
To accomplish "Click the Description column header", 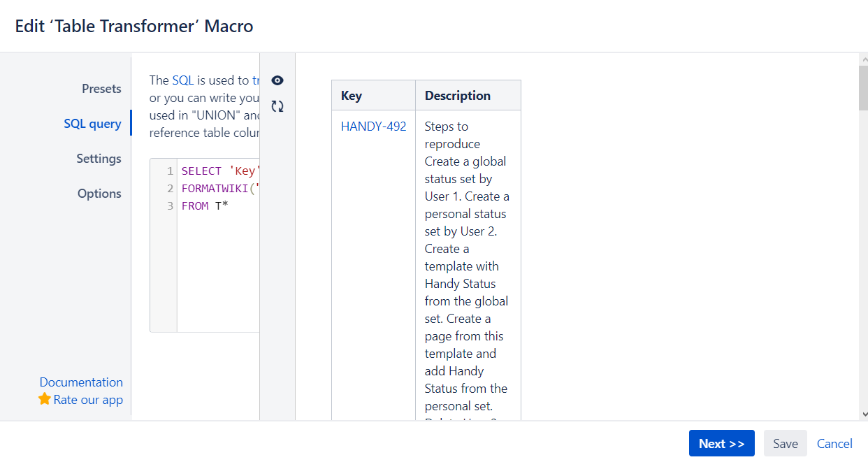I will tap(457, 95).
